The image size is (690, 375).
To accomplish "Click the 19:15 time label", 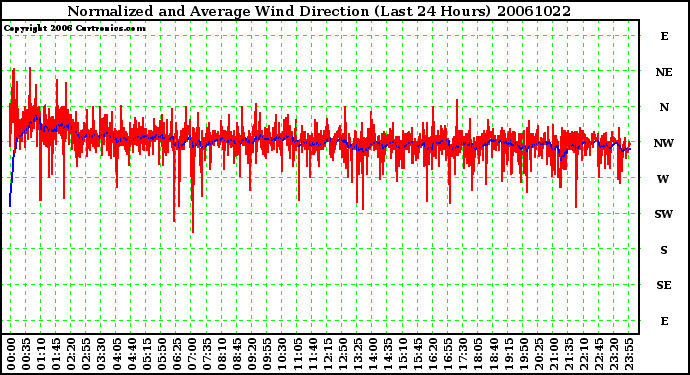I will click(x=509, y=354).
